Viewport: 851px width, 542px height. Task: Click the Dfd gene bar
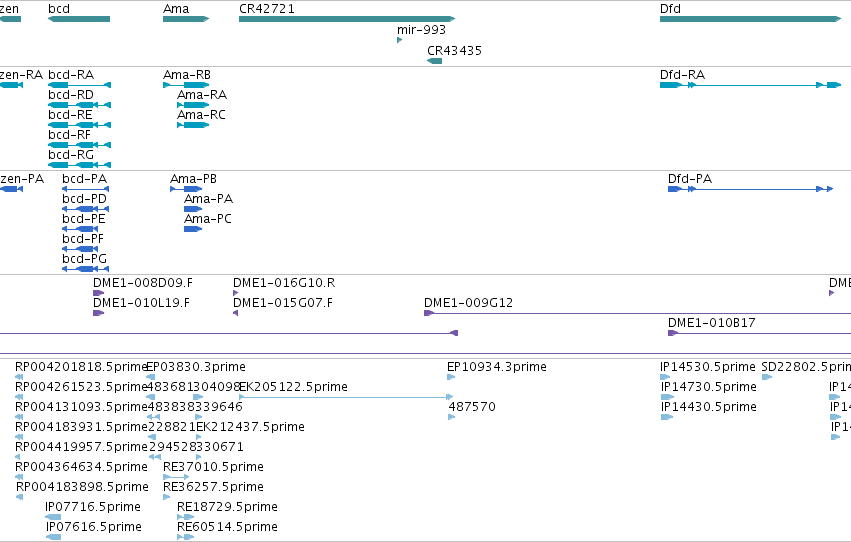tap(751, 19)
